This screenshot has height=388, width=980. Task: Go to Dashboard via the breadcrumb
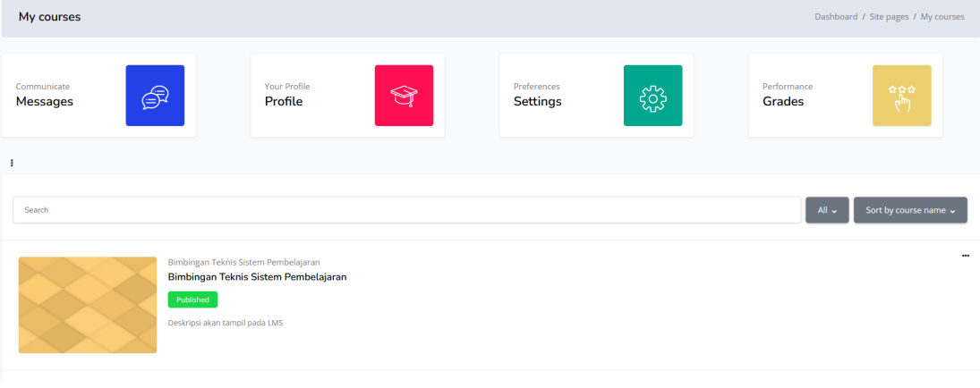[835, 17]
